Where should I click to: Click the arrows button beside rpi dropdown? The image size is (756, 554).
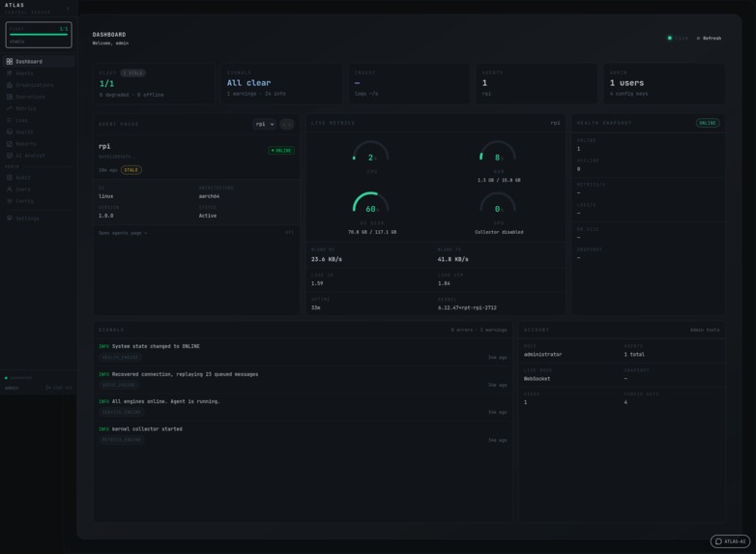point(287,125)
